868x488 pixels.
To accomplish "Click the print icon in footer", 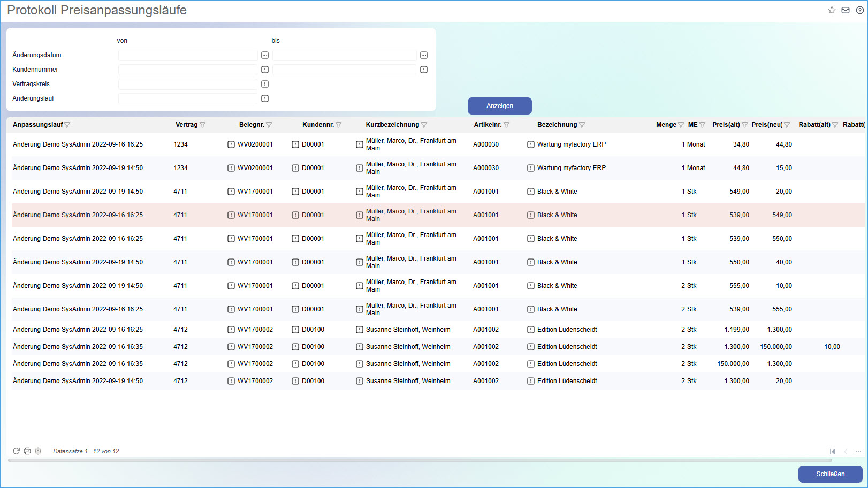I will click(x=27, y=451).
